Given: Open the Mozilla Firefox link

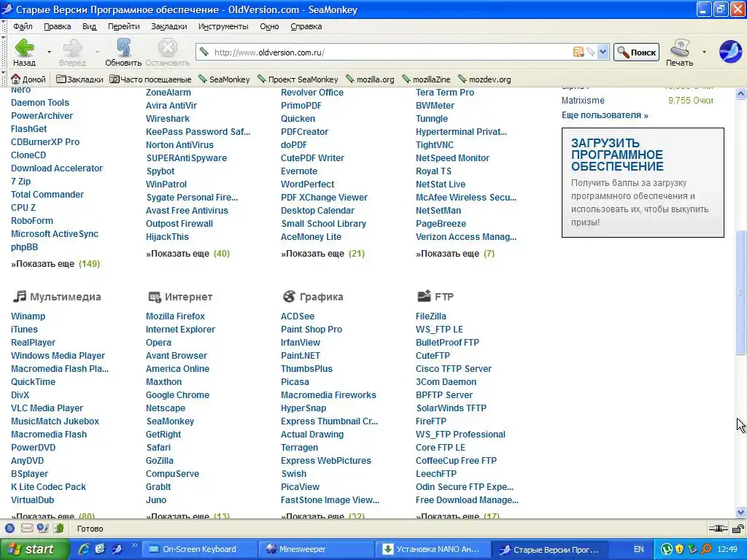Looking at the screenshot, I should click(x=175, y=316).
